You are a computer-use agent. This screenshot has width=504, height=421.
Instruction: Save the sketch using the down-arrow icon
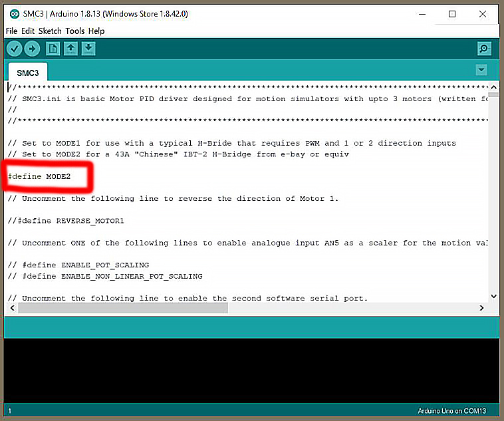tap(88, 49)
